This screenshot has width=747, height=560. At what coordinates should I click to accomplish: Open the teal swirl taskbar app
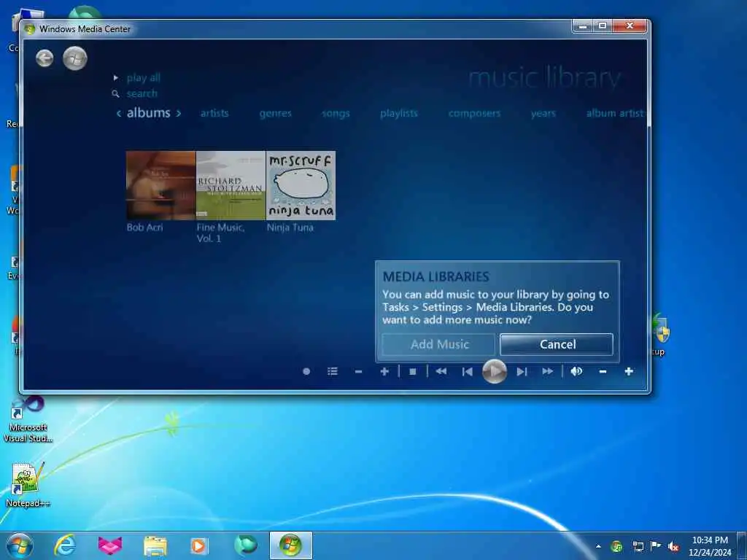(245, 545)
